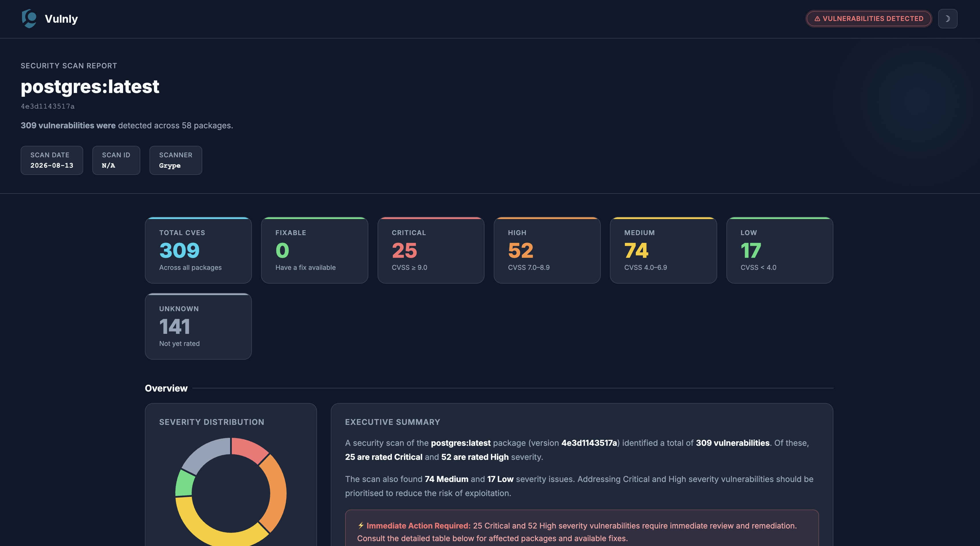Viewport: 980px width, 546px height.
Task: Click the Security Scan Report label
Action: [x=69, y=66]
